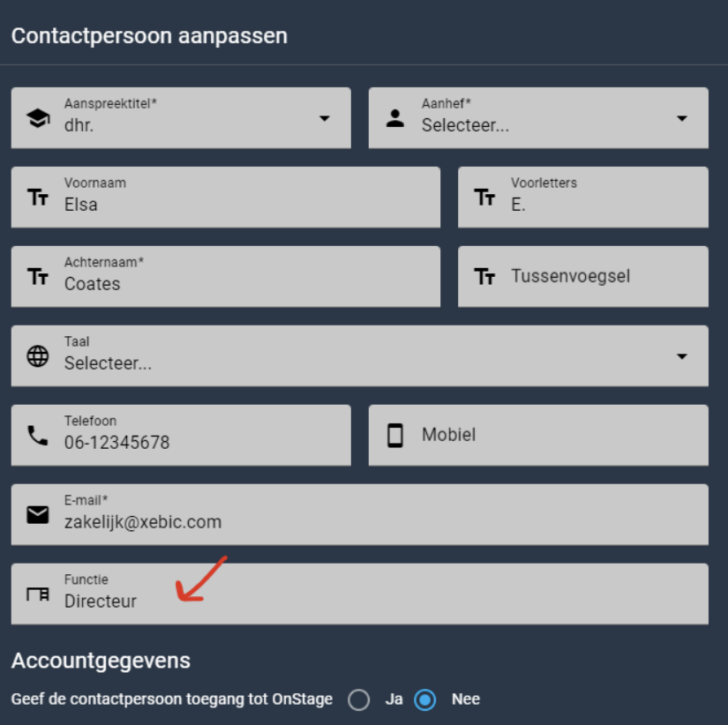Select the Ja radio button for OnStage access

(x=359, y=699)
